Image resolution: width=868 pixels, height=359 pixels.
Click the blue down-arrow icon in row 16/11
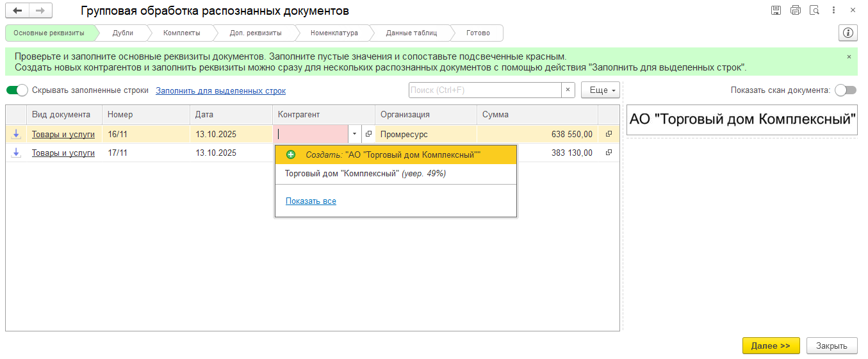pyautogui.click(x=16, y=134)
